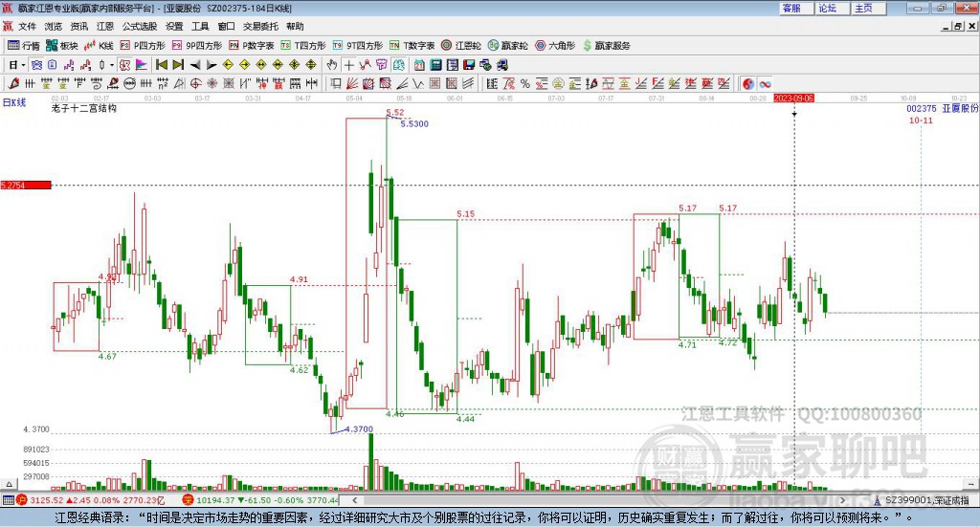
Task: Click the 日K线 label
Action: [14, 102]
